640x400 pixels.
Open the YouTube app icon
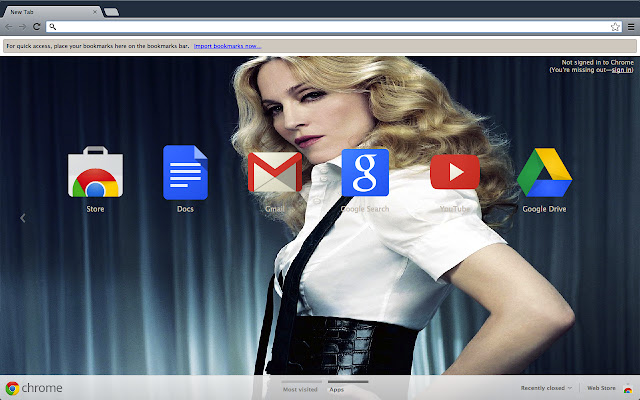[455, 172]
